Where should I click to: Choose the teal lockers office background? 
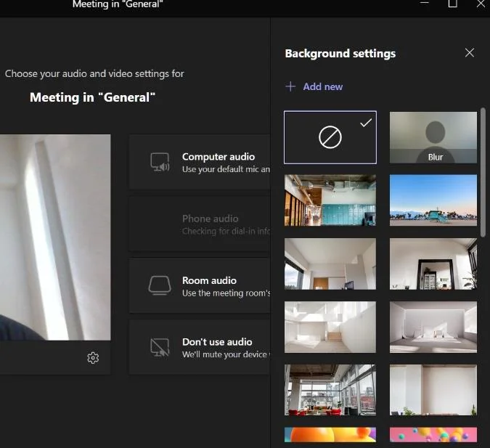click(x=330, y=200)
